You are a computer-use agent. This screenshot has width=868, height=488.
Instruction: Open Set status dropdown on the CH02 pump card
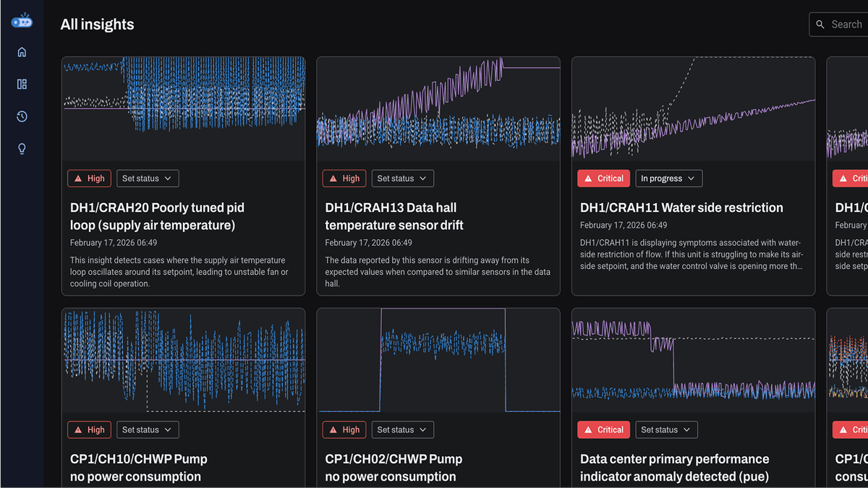[402, 429]
